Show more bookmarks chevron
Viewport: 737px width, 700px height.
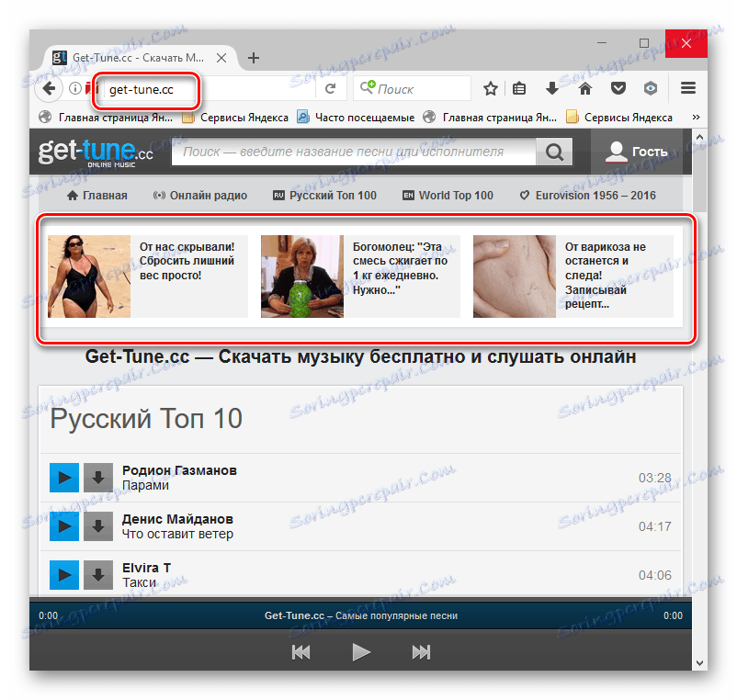[x=697, y=117]
